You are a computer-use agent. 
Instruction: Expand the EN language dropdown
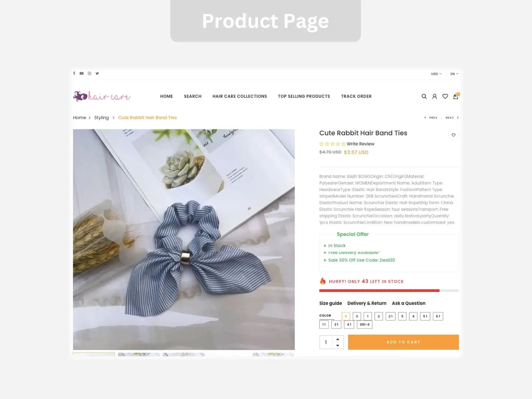click(x=454, y=74)
